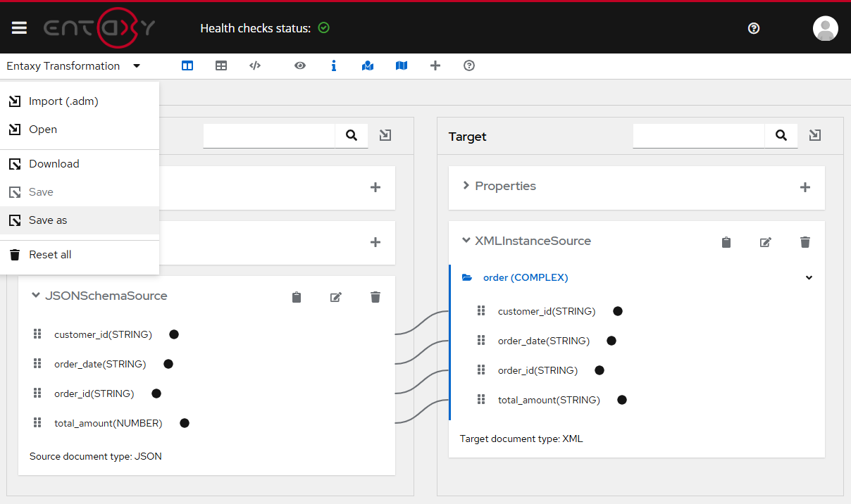Edit the JSONSchemaSource document with pencil icon
The width and height of the screenshot is (851, 504).
tap(336, 297)
